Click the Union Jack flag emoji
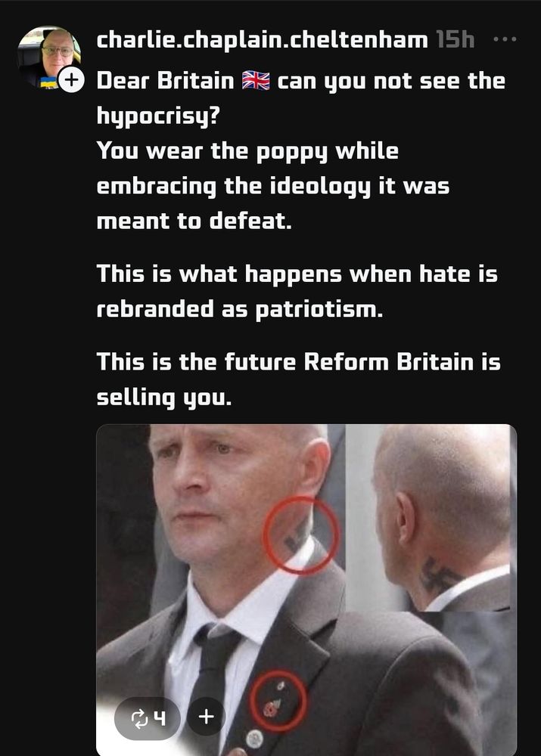Screen dimensions: 541x756 click(x=256, y=81)
